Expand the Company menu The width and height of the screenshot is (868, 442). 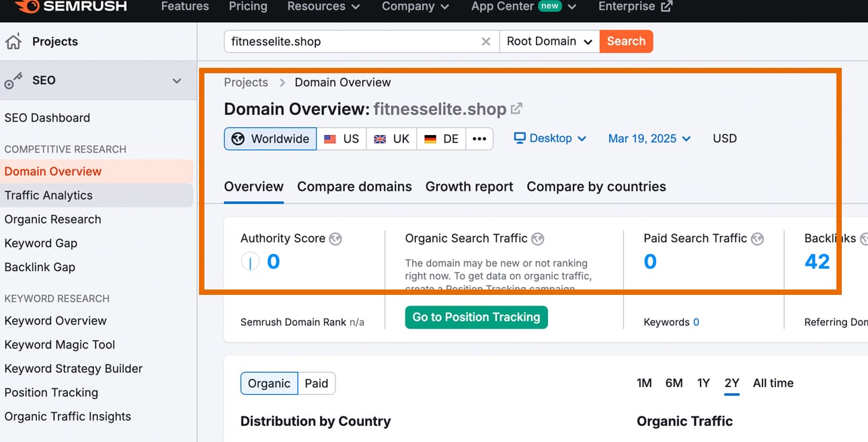[x=416, y=6]
